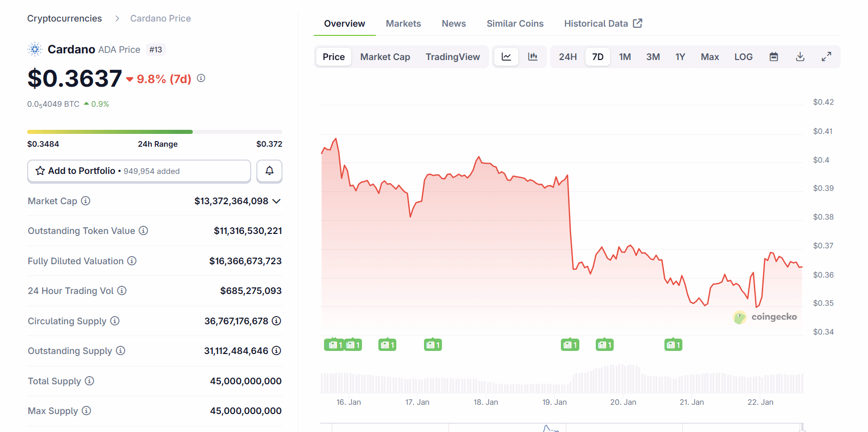This screenshot has width=868, height=432.
Task: Open the calendar date range picker
Action: [774, 57]
